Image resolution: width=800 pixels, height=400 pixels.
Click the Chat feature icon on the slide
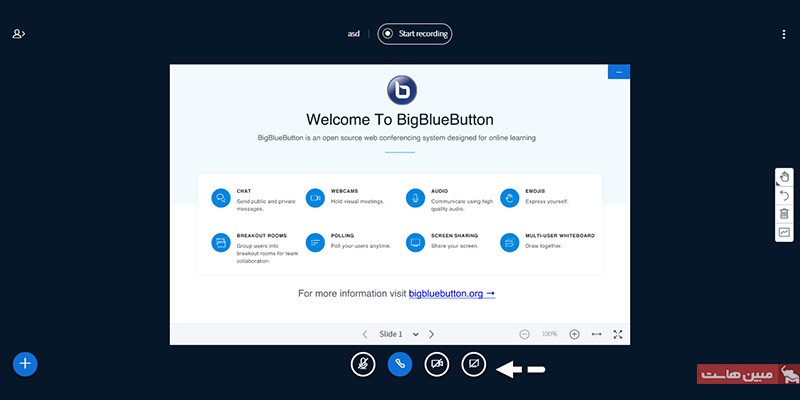221,198
